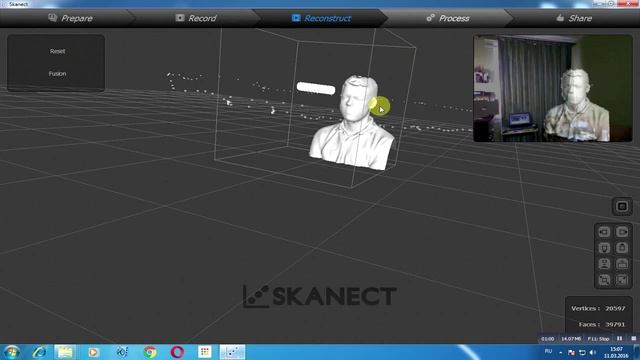The image size is (640, 360).
Task: Click the single square view icon above view grid
Action: (x=622, y=206)
